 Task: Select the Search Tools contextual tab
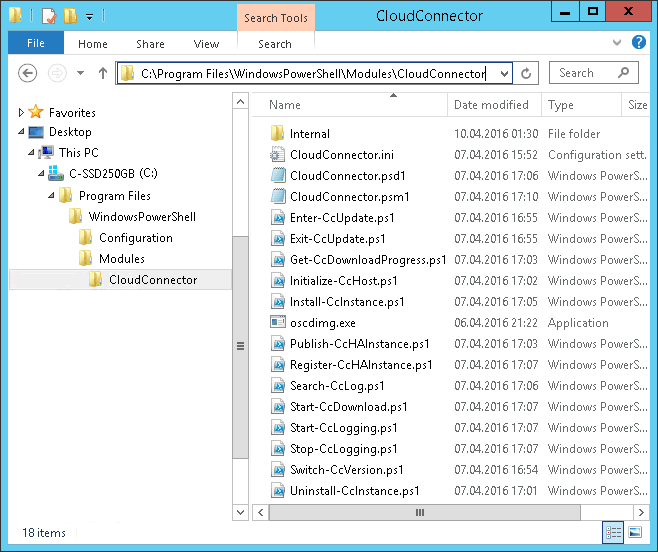276,18
